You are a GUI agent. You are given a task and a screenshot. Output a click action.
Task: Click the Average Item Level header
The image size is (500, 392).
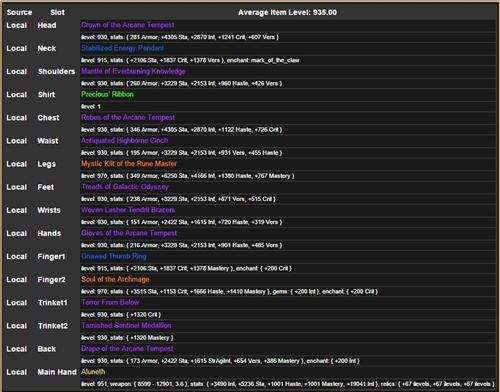tap(287, 12)
